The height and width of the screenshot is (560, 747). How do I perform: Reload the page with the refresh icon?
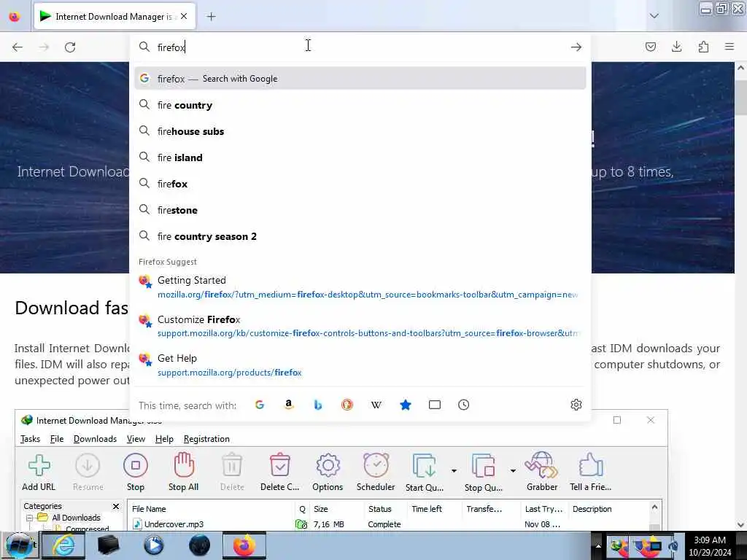point(70,47)
